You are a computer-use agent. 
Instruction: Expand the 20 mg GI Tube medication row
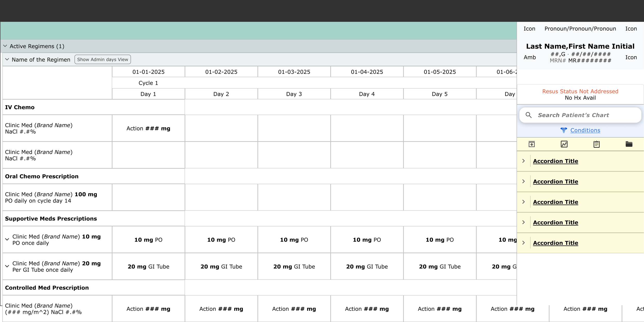[7, 266]
